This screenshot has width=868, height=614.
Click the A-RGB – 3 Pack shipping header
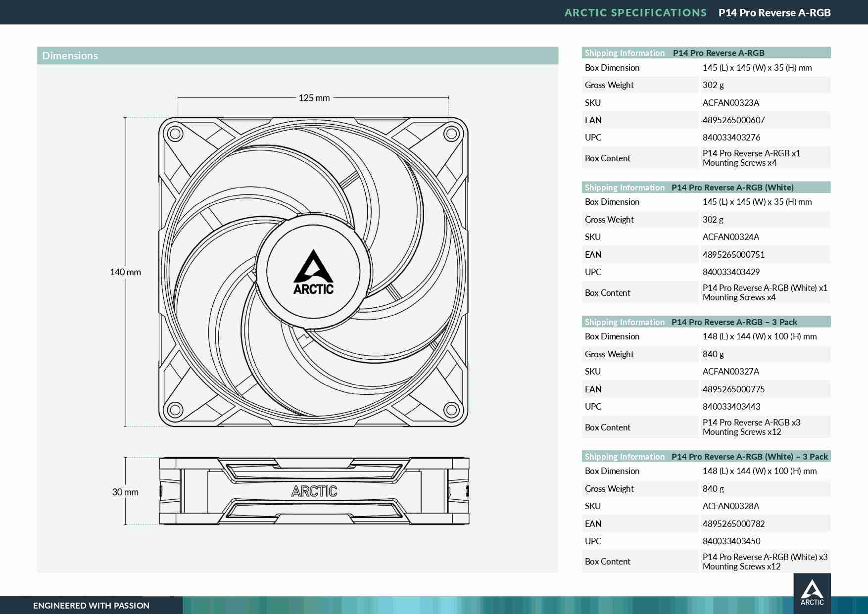706,322
